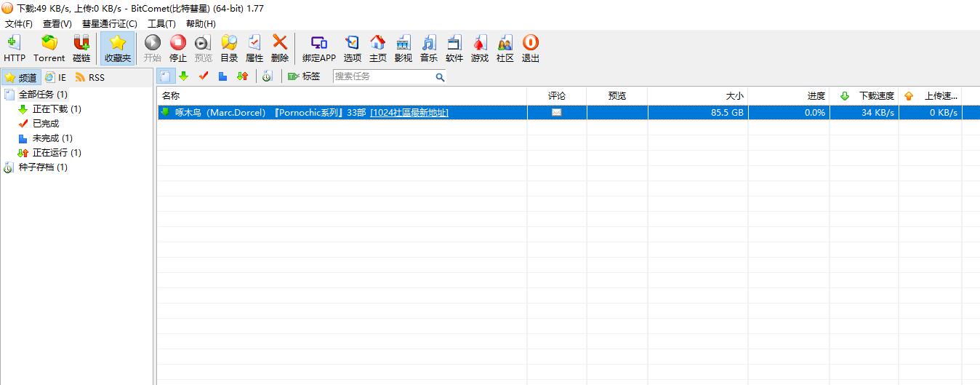This screenshot has width=980, height=385.
Task: Sort by 下载速度 column header
Action: click(x=864, y=95)
